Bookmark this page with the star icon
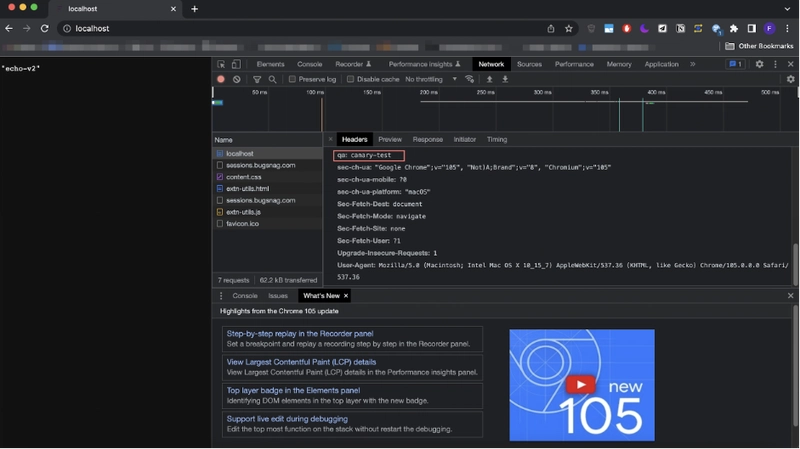The height and width of the screenshot is (449, 800). tap(568, 29)
